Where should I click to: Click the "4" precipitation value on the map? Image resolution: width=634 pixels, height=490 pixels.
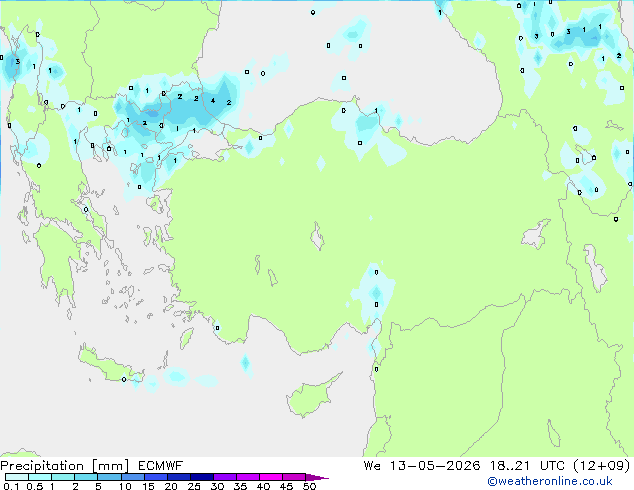[213, 101]
